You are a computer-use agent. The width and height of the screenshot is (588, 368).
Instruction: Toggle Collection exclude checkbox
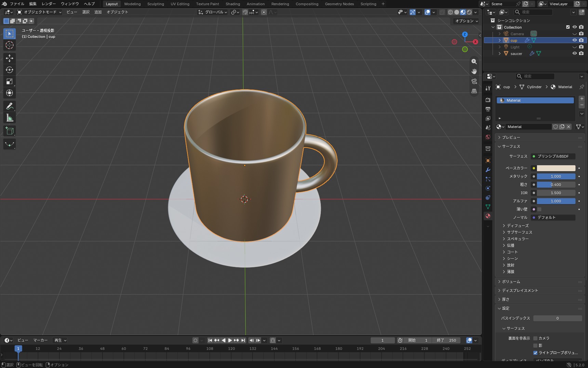tap(568, 27)
